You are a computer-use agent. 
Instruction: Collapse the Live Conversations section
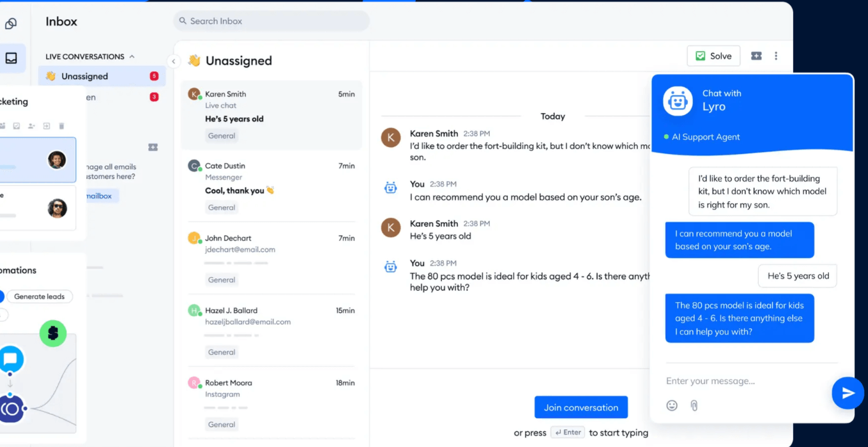coord(132,57)
